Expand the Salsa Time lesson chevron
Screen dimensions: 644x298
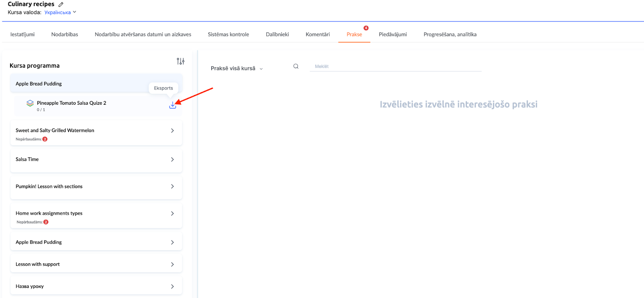172,159
